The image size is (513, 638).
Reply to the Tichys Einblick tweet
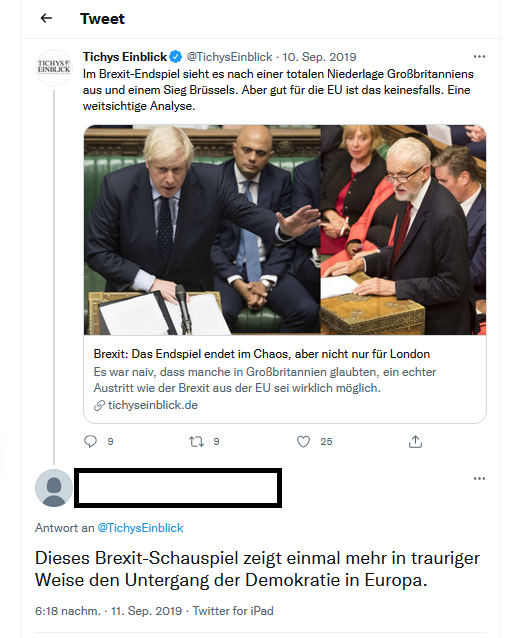pyautogui.click(x=90, y=441)
